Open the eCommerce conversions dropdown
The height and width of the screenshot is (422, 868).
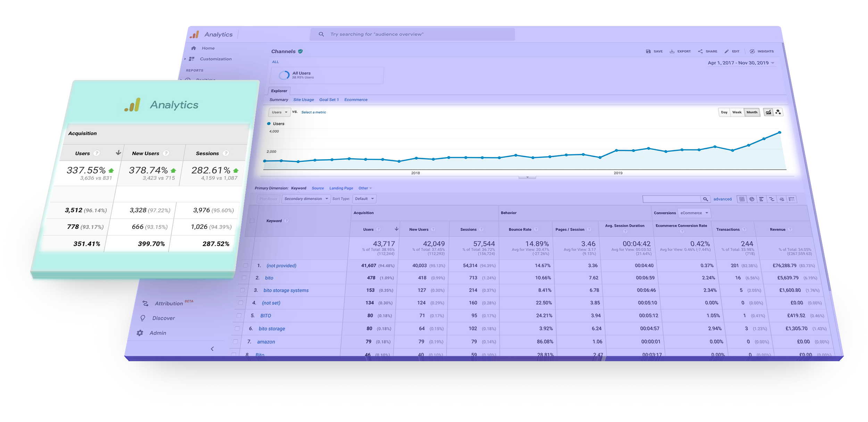tap(694, 213)
